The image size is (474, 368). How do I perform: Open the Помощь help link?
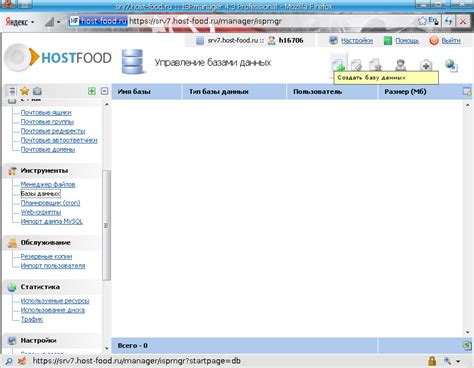(407, 40)
